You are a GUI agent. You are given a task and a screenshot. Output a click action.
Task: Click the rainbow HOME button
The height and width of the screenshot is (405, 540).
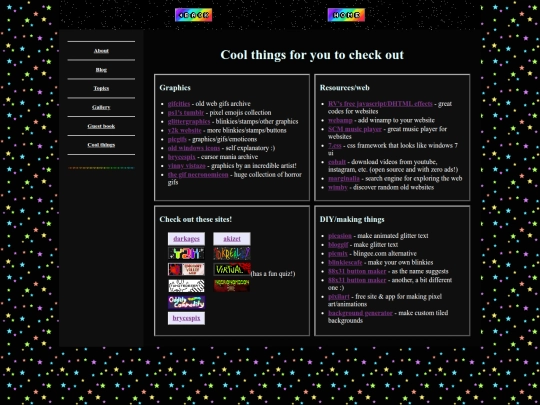(x=346, y=15)
